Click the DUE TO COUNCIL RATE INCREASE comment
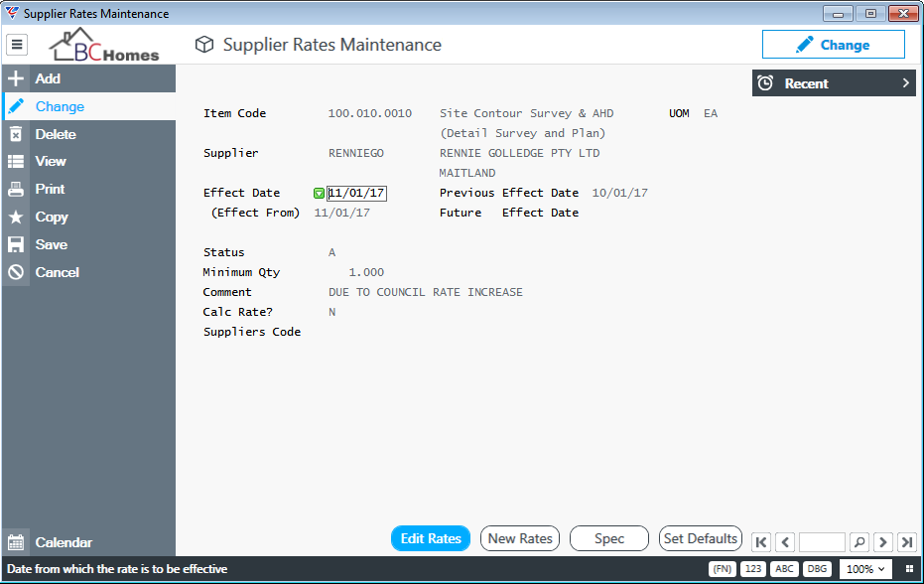924x584 pixels. coord(426,292)
